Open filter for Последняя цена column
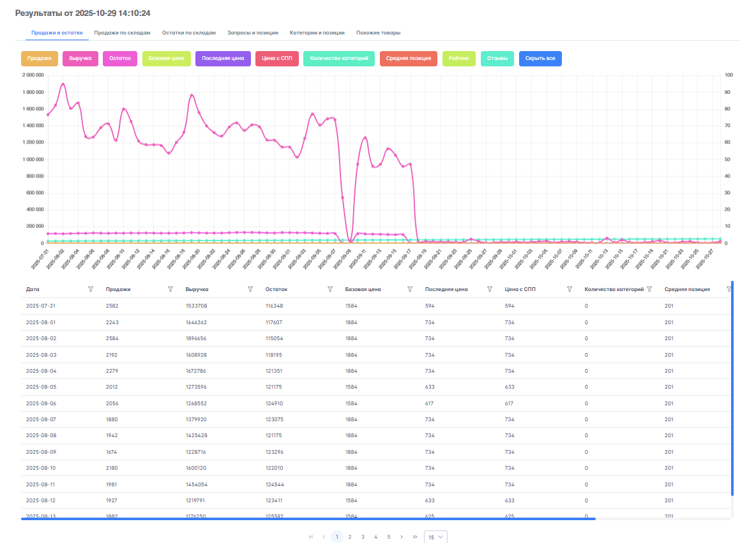Viewport: 756px width, 554px height. (x=490, y=289)
